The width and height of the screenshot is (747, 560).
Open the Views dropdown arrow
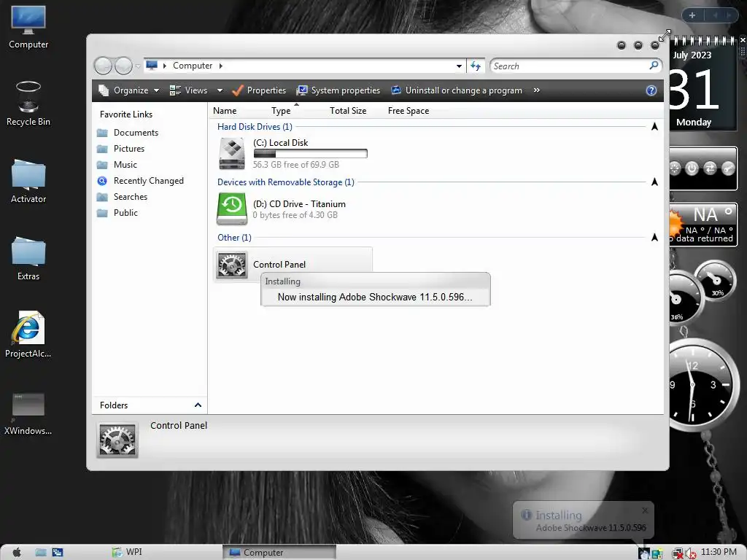click(x=220, y=90)
